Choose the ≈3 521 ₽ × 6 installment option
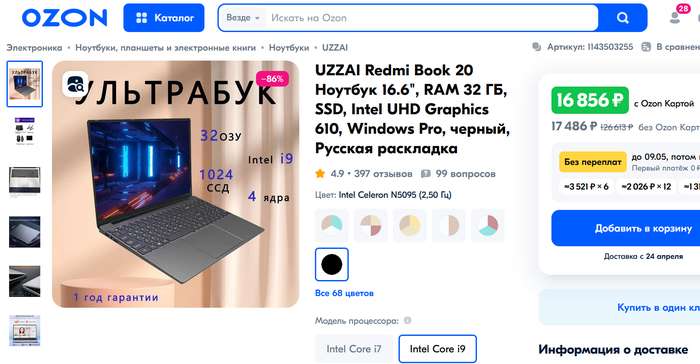Viewport: 700px width, 364px height. (586, 187)
